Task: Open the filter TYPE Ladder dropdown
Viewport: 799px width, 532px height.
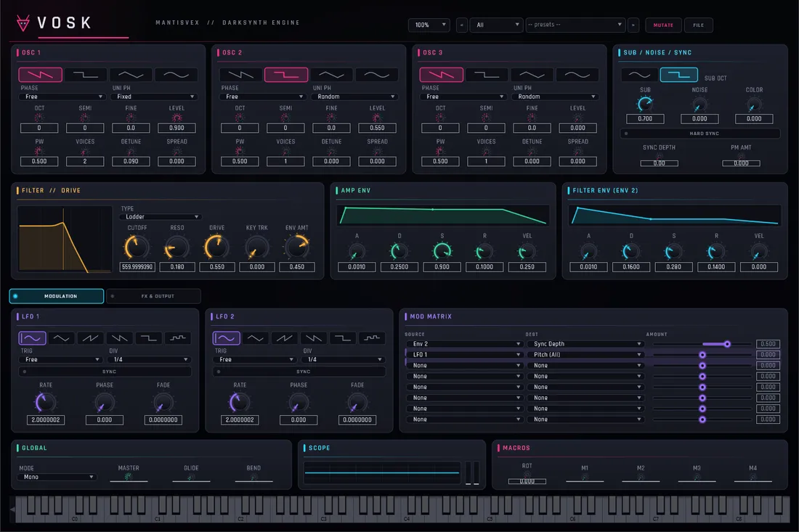Action: click(x=161, y=217)
